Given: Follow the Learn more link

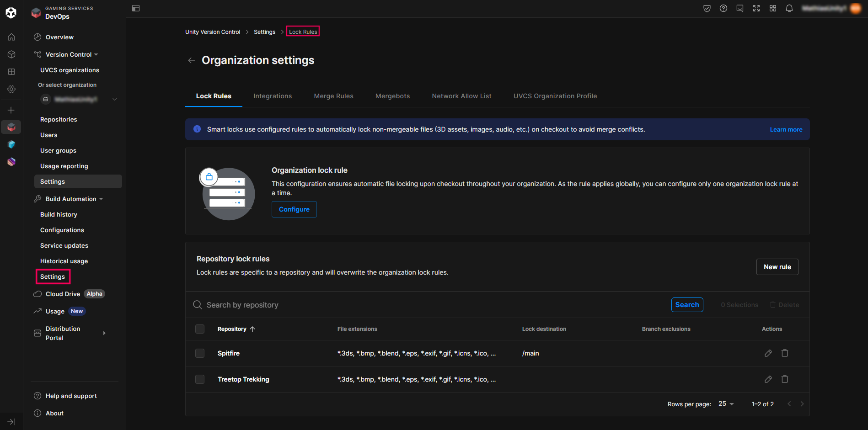Looking at the screenshot, I should (786, 129).
